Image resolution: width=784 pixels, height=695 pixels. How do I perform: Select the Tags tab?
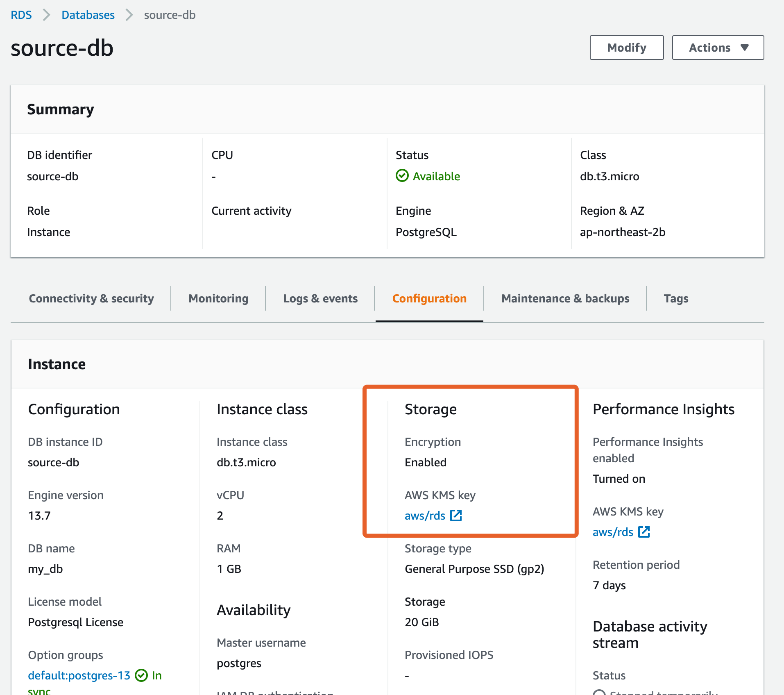(x=675, y=298)
